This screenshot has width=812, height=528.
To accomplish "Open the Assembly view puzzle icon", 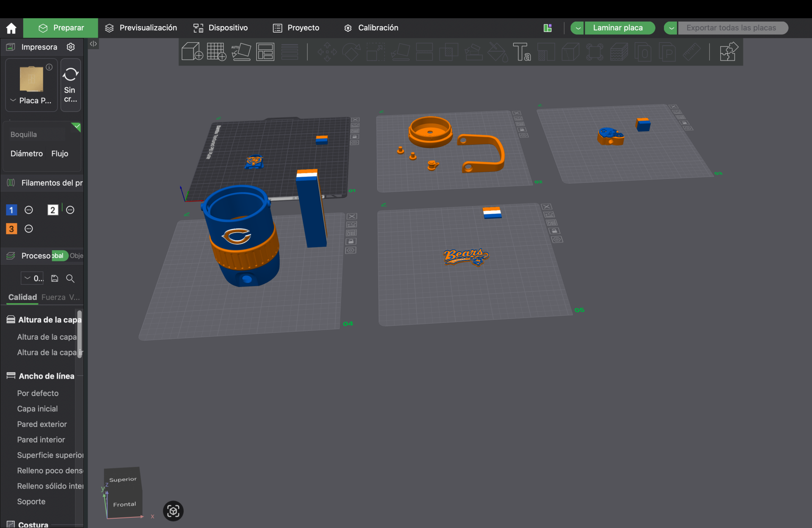I will [x=729, y=52].
